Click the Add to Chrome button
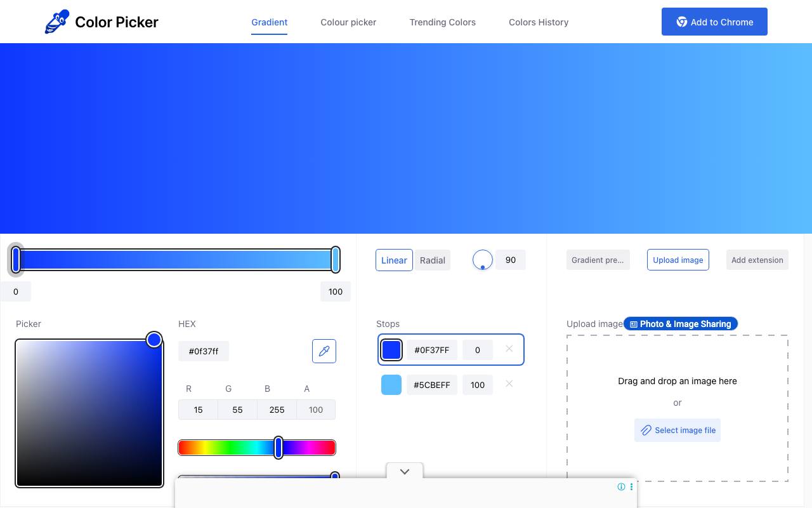The width and height of the screenshot is (812, 508). (x=714, y=22)
